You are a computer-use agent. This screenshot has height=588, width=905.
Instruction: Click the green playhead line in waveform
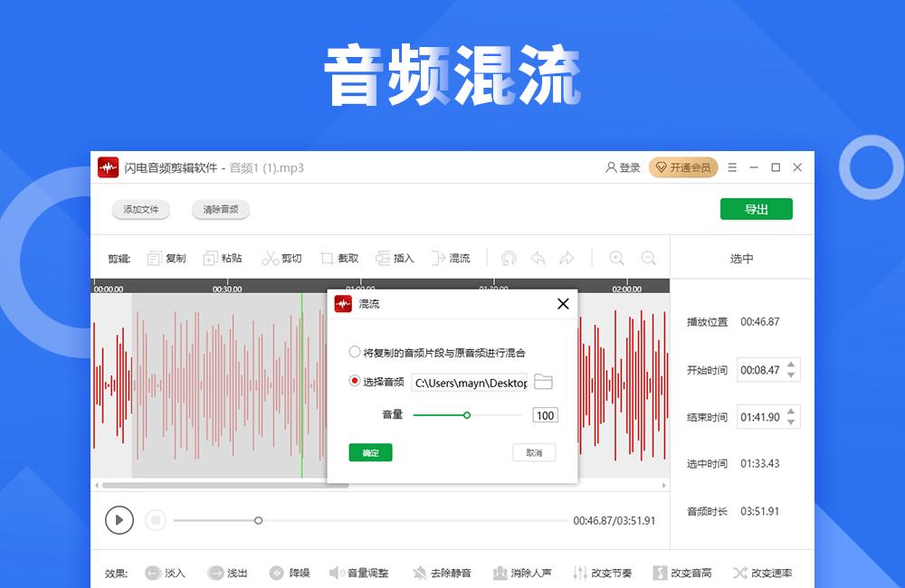(301, 385)
